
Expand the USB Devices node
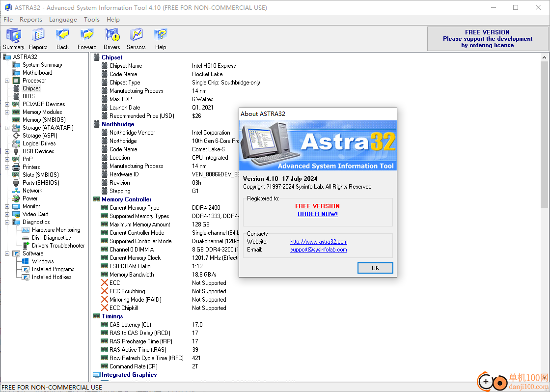7,152
